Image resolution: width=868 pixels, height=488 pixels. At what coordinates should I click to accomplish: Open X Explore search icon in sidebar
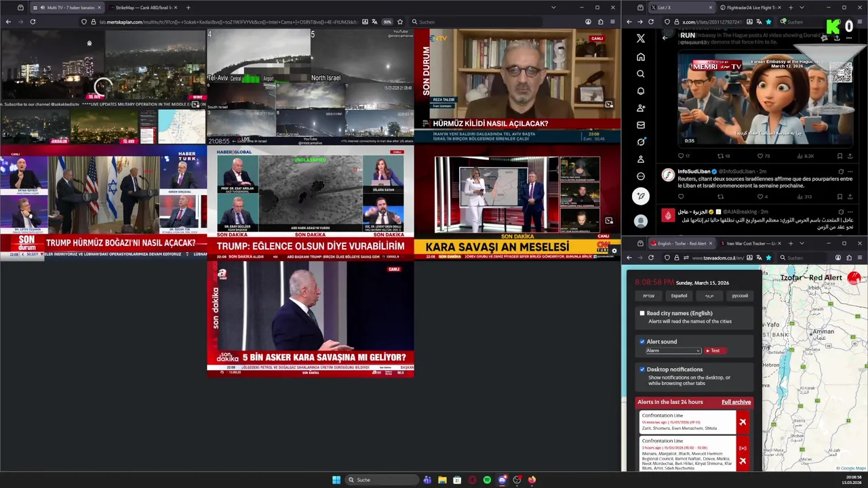point(641,74)
